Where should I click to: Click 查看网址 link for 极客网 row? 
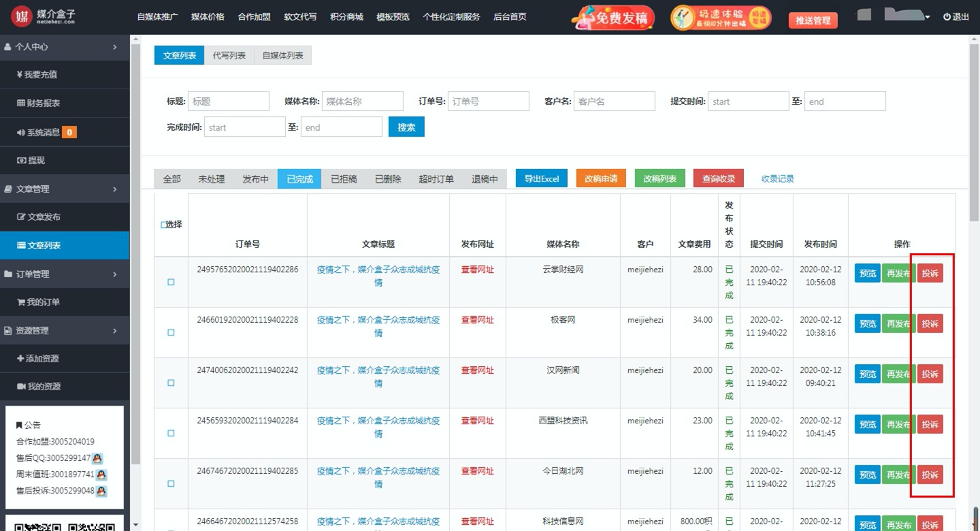477,320
